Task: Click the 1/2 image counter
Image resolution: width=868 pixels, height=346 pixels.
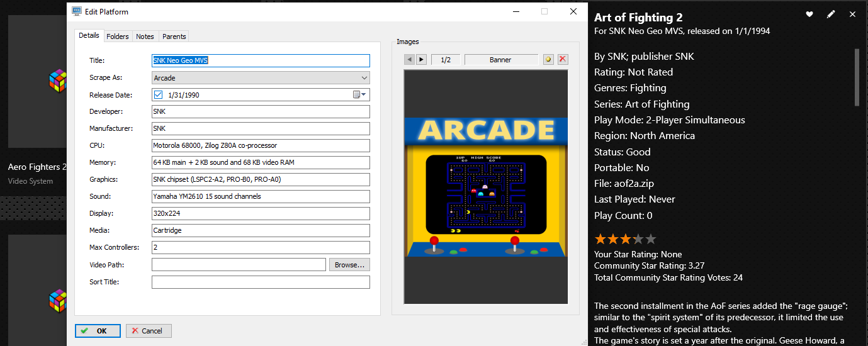Action: coord(446,60)
